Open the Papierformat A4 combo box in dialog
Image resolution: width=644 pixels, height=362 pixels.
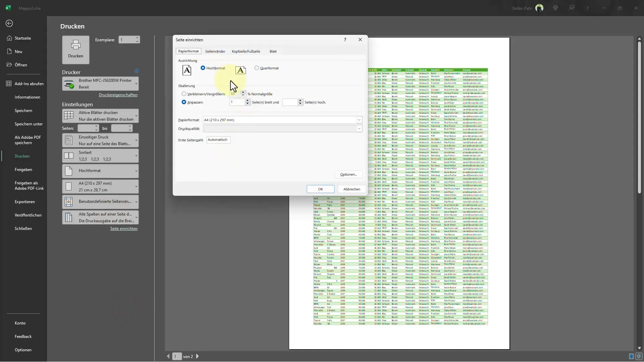(x=282, y=120)
